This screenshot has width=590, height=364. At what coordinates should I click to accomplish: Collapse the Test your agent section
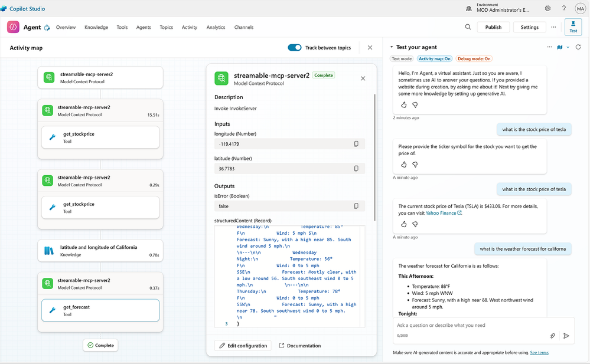click(x=392, y=47)
